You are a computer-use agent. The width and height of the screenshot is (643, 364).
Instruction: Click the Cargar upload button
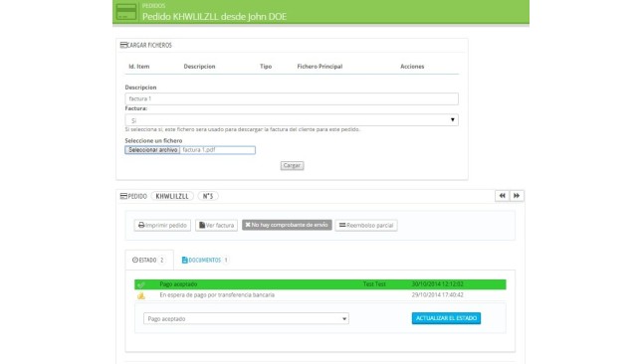coord(292,166)
